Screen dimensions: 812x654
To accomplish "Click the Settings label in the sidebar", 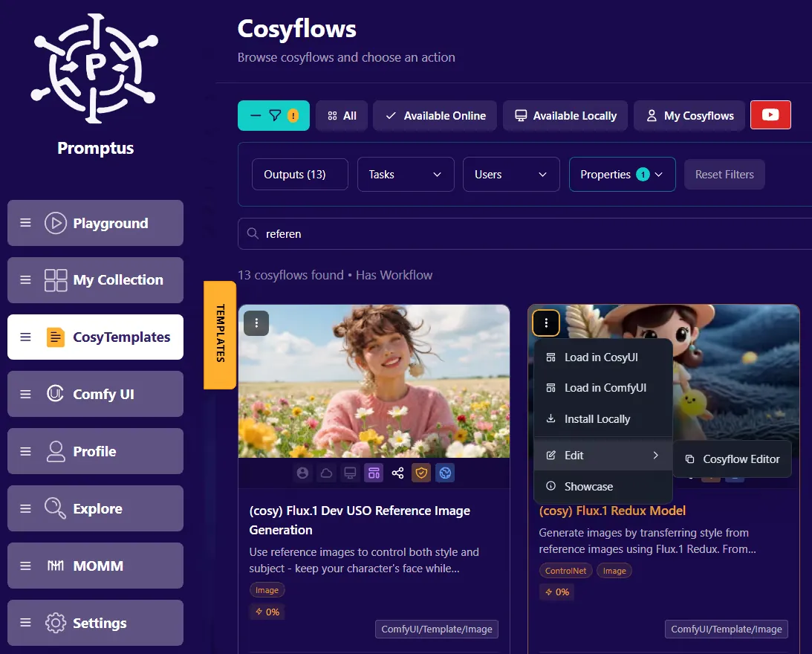I will [100, 623].
